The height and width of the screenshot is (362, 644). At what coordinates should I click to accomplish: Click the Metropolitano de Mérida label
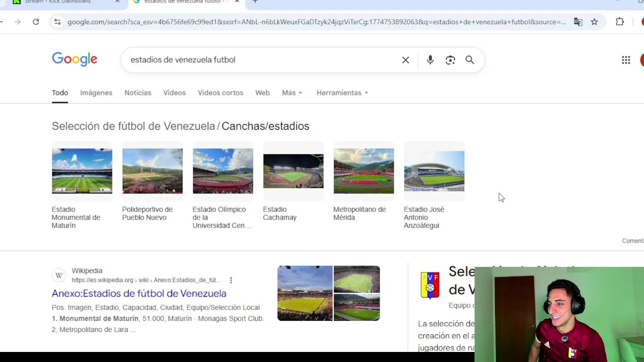click(x=359, y=213)
